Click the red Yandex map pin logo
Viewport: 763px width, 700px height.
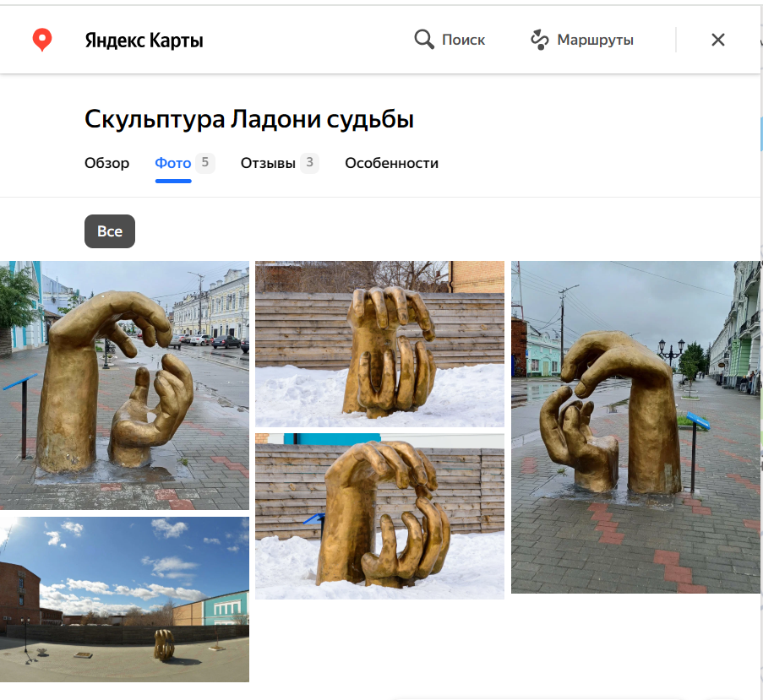(42, 40)
